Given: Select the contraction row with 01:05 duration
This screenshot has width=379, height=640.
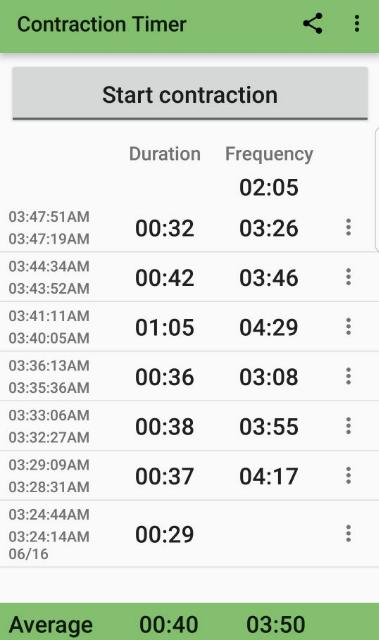Looking at the screenshot, I should 189,327.
